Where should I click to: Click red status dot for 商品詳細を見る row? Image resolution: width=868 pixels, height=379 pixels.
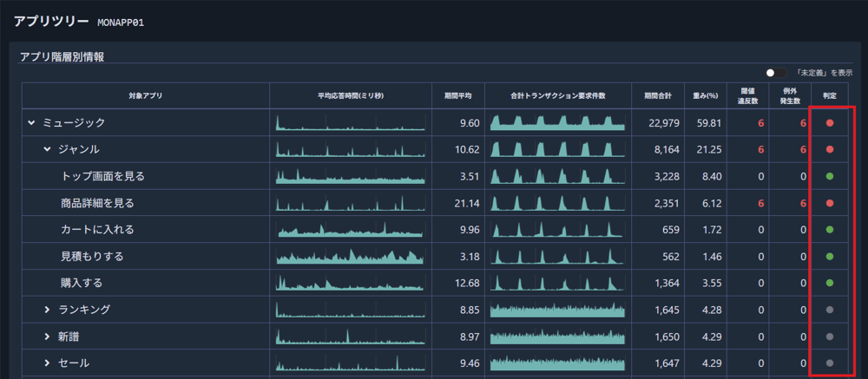[830, 203]
